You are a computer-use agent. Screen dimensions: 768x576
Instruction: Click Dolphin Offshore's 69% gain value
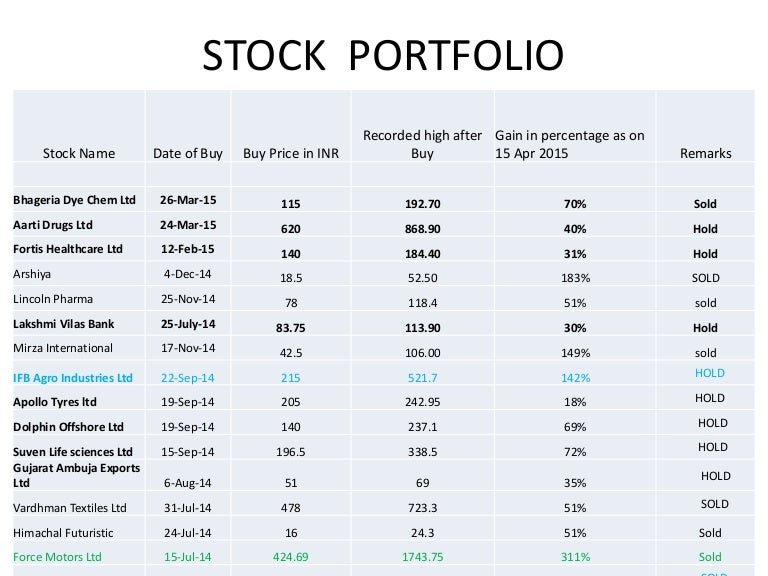tap(574, 425)
